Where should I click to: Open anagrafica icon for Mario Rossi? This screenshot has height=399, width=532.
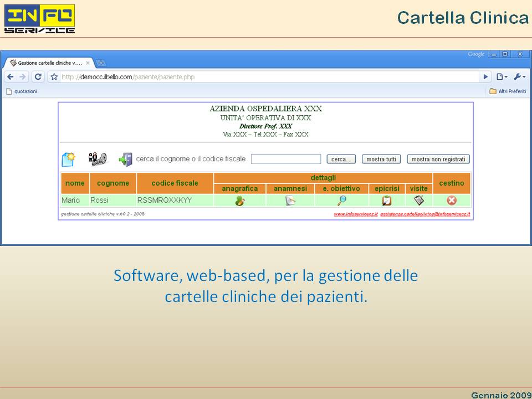click(x=240, y=201)
